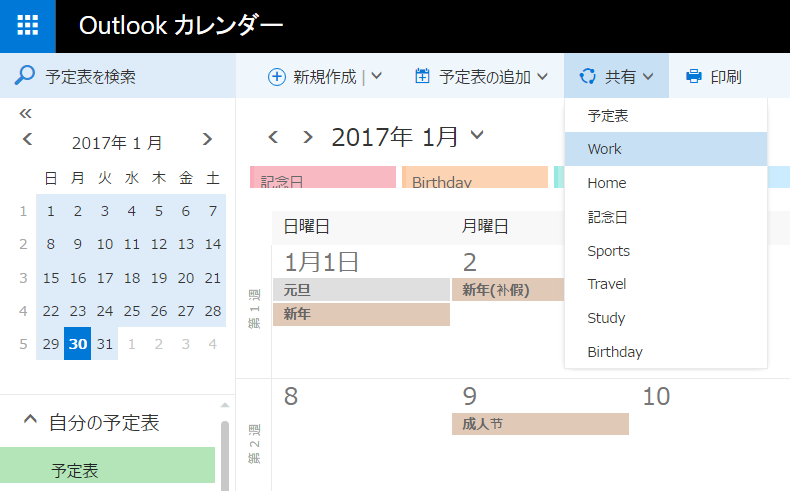Open the 共有 dropdown menu
This screenshot has width=790, height=491.
click(616, 76)
